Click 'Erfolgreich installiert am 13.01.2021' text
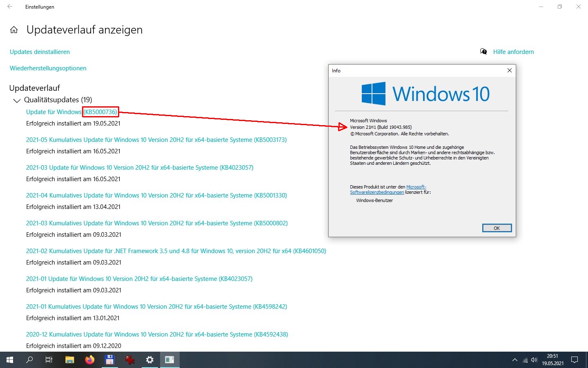The height and width of the screenshot is (368, 588). click(x=73, y=318)
